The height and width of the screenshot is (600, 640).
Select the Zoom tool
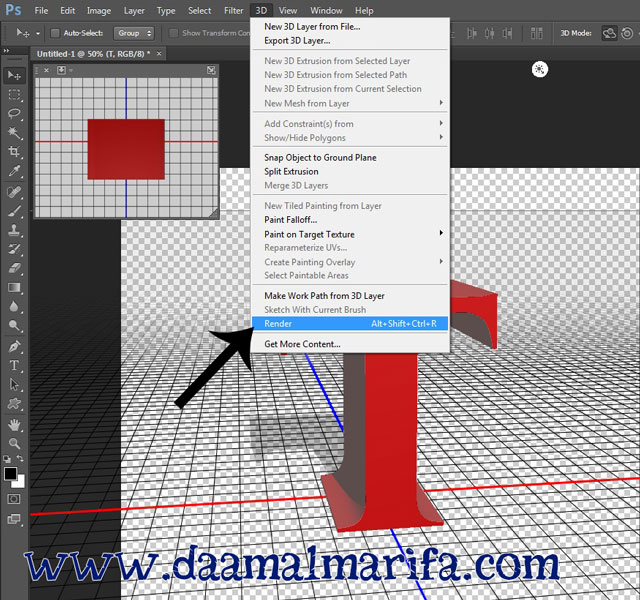coord(14,444)
